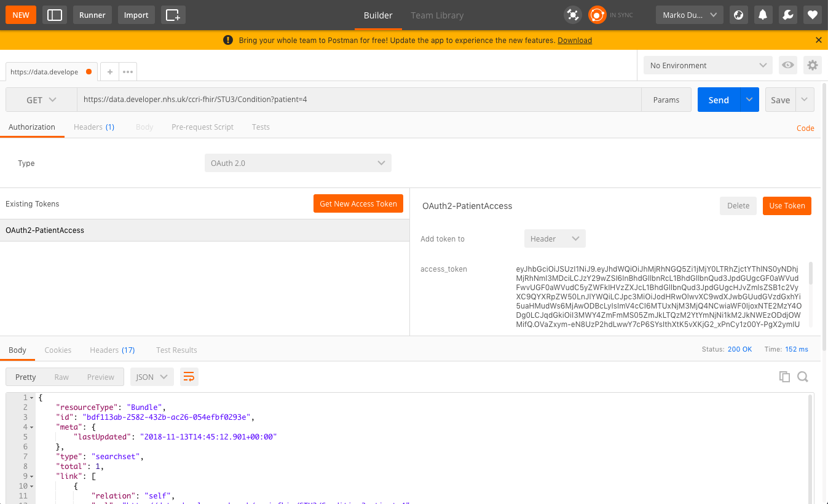Click the orange sync status icon
The image size is (828, 504).
click(597, 15)
